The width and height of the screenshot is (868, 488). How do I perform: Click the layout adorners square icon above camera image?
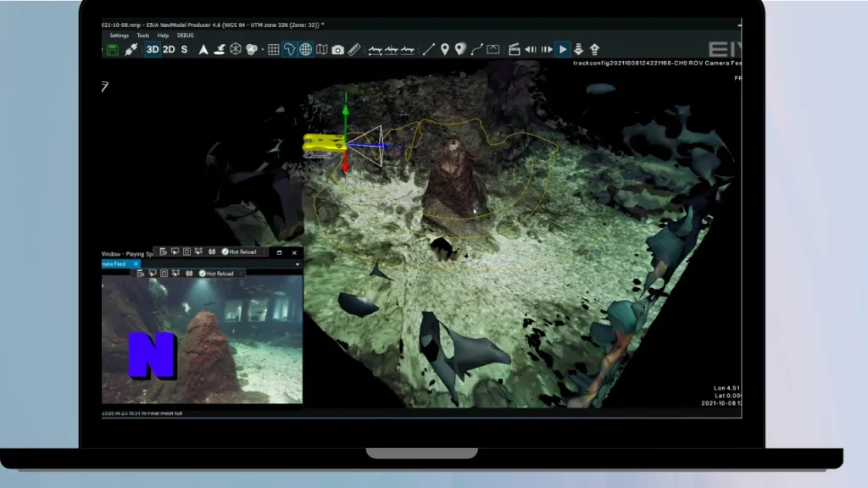(x=164, y=274)
